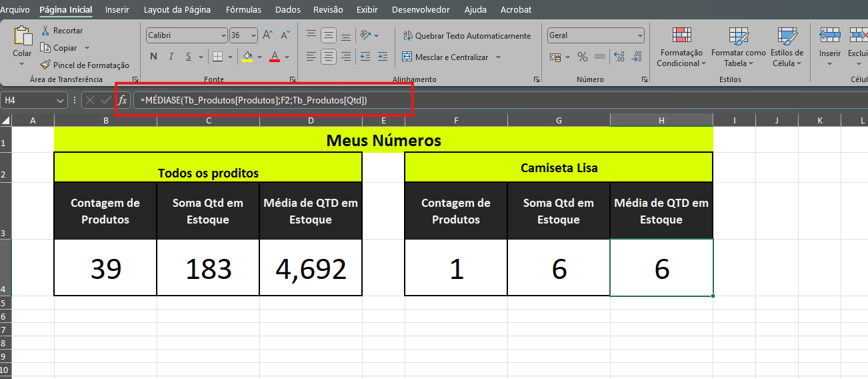Decrease font size with the smaller A icon
The image size is (868, 379).
pyautogui.click(x=285, y=35)
